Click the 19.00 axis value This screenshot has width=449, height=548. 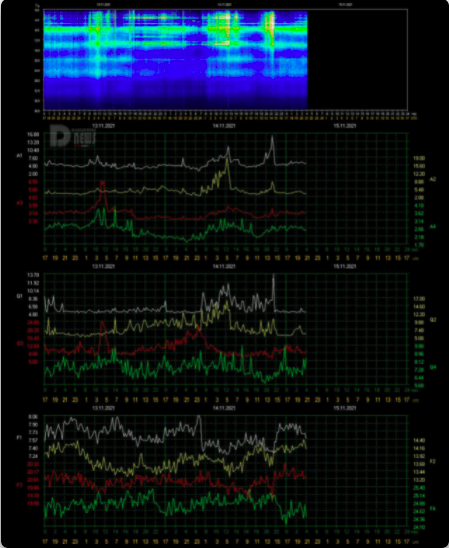click(419, 158)
